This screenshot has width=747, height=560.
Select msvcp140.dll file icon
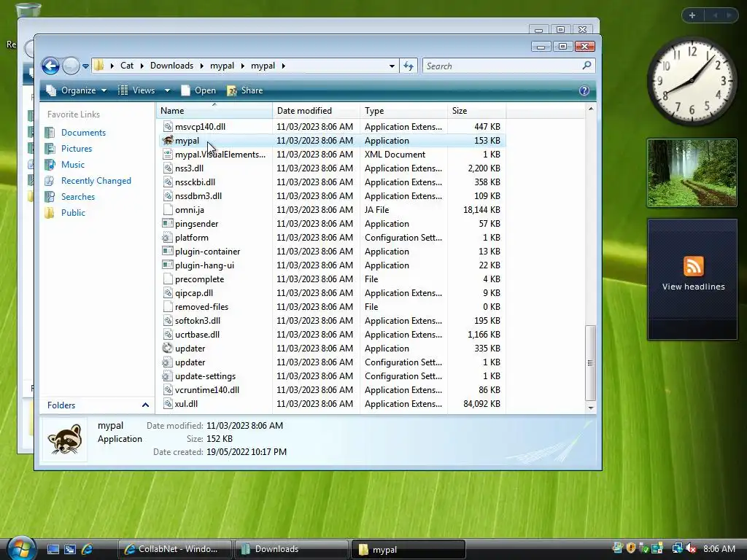[168, 127]
